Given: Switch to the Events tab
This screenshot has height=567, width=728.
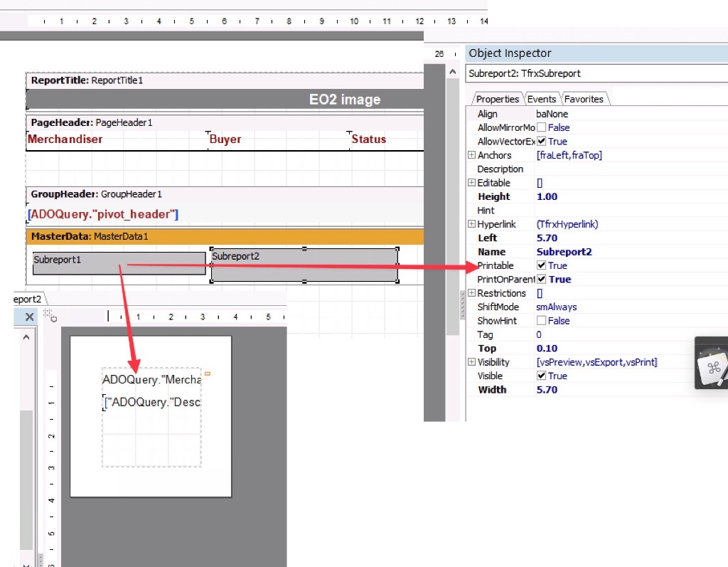Looking at the screenshot, I should [x=541, y=99].
